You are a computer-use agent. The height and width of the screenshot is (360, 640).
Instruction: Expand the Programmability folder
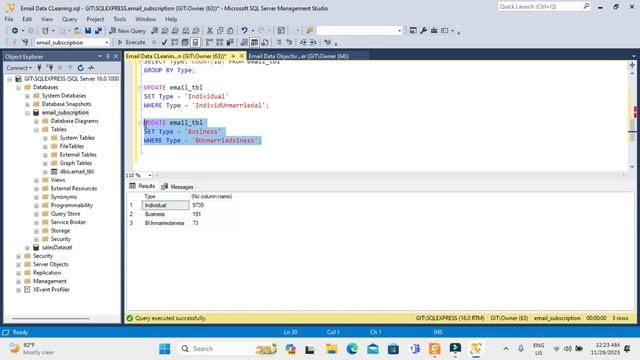(36, 205)
